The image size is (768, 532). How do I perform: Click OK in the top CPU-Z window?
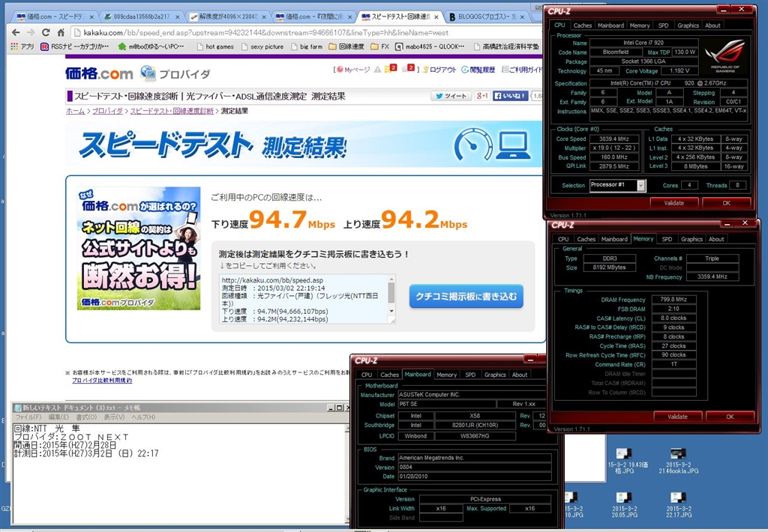(726, 202)
